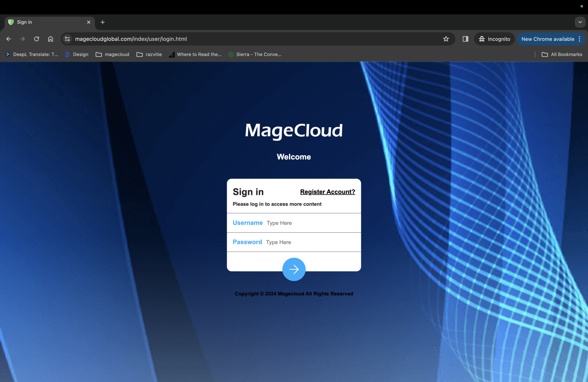Open All Bookmarks in the bookmarks bar
588x382 pixels.
(562, 54)
